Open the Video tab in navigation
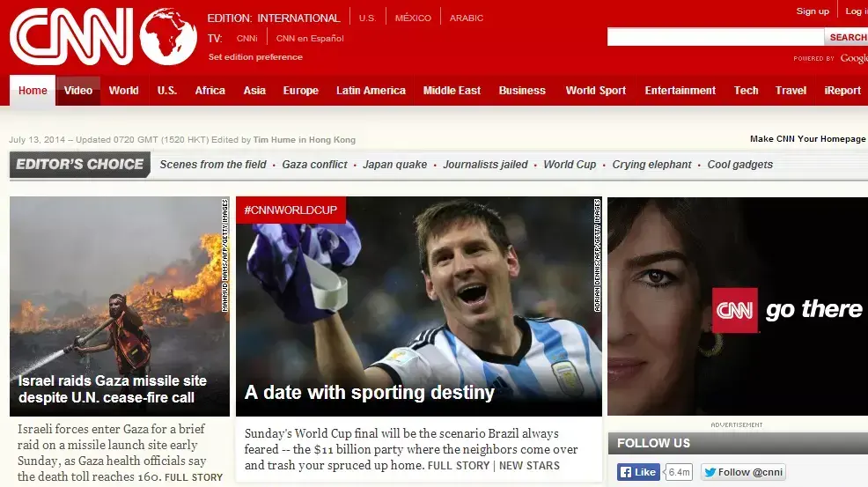 click(78, 91)
